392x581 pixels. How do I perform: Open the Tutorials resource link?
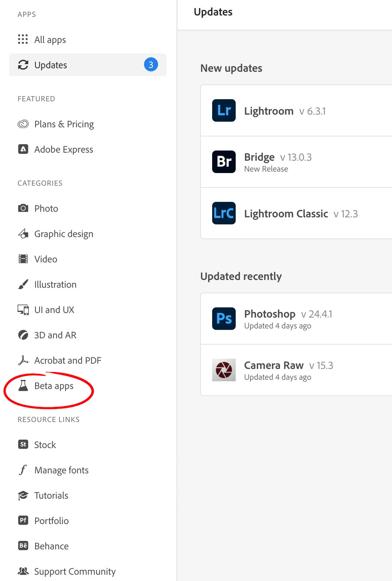coord(88,495)
